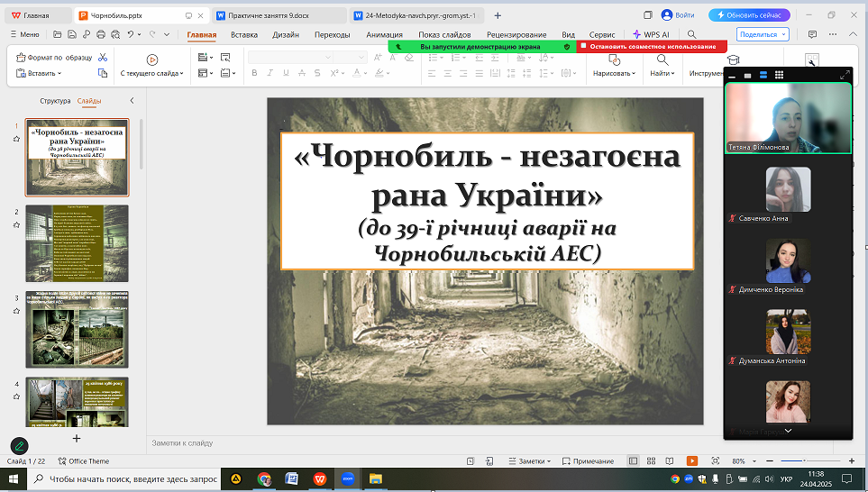The image size is (868, 492).
Task: Click the WPS AI button
Action: pos(652,34)
